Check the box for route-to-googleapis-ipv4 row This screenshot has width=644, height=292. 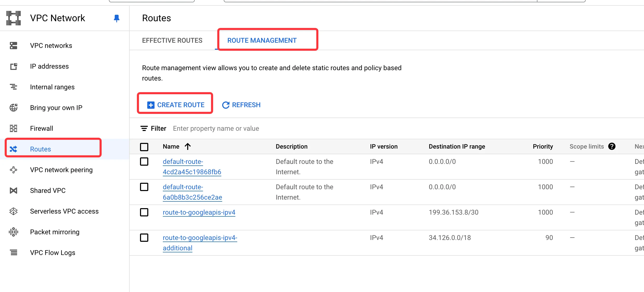[x=144, y=212]
